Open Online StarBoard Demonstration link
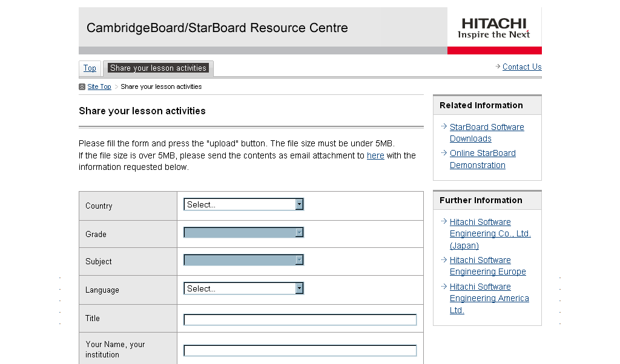This screenshot has height=364, width=620. (x=483, y=159)
